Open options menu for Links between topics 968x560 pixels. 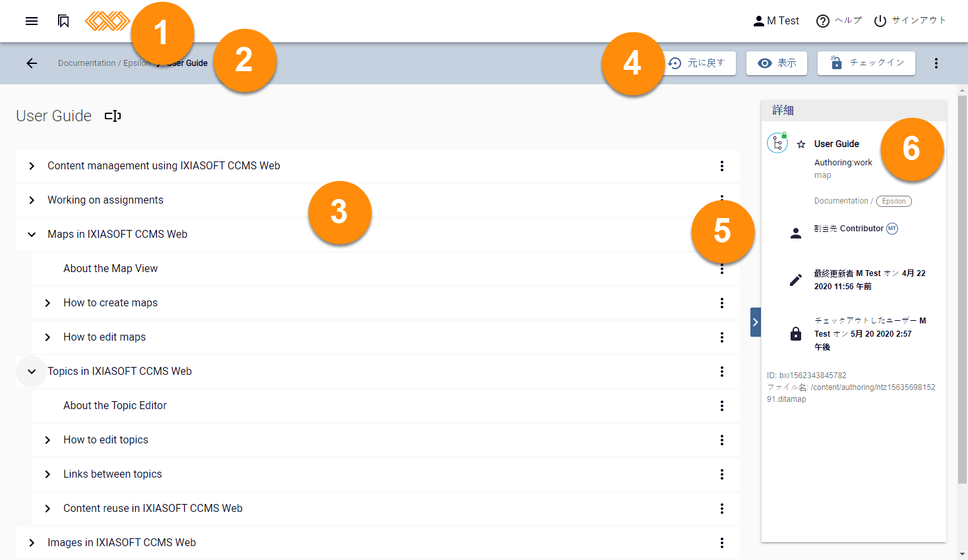point(722,474)
